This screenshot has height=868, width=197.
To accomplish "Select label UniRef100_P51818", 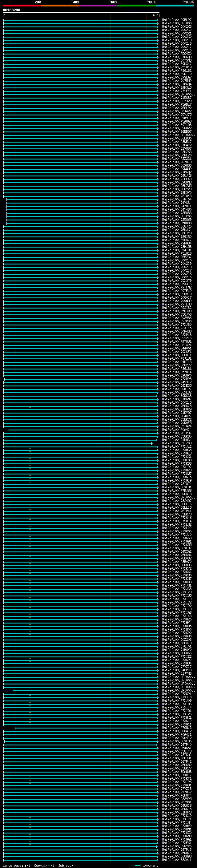I will [176, 253].
